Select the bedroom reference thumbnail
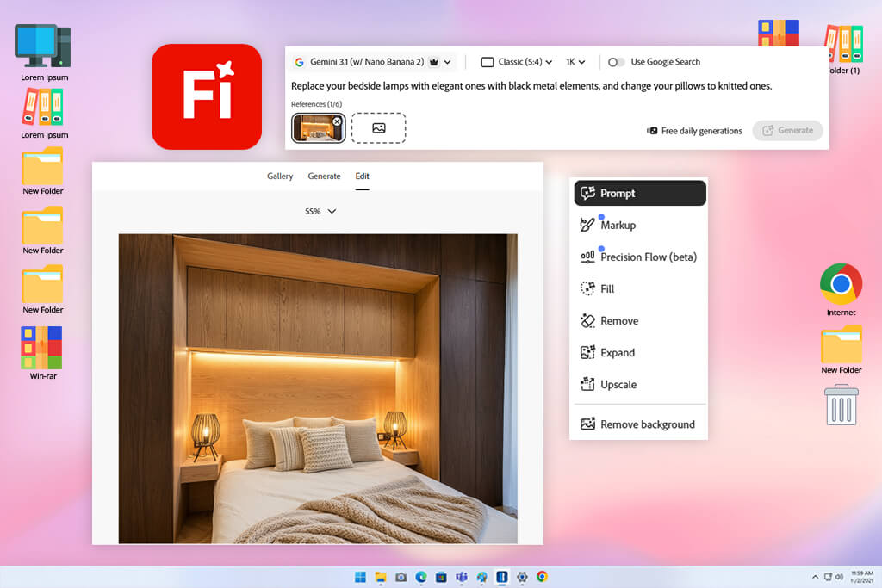Viewport: 882px width, 588px height. click(x=319, y=128)
